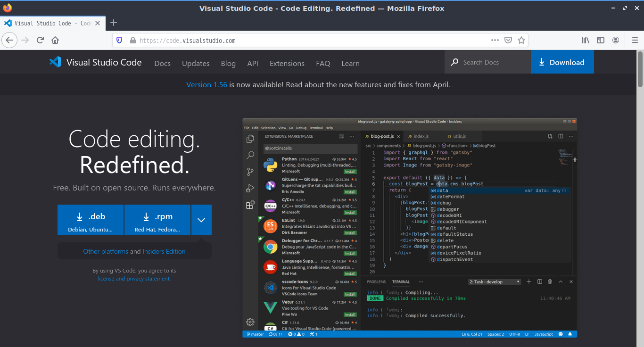Screen dimensions: 644x347
Task: Open the Firefox Library icon
Action: pyautogui.click(x=586, y=41)
